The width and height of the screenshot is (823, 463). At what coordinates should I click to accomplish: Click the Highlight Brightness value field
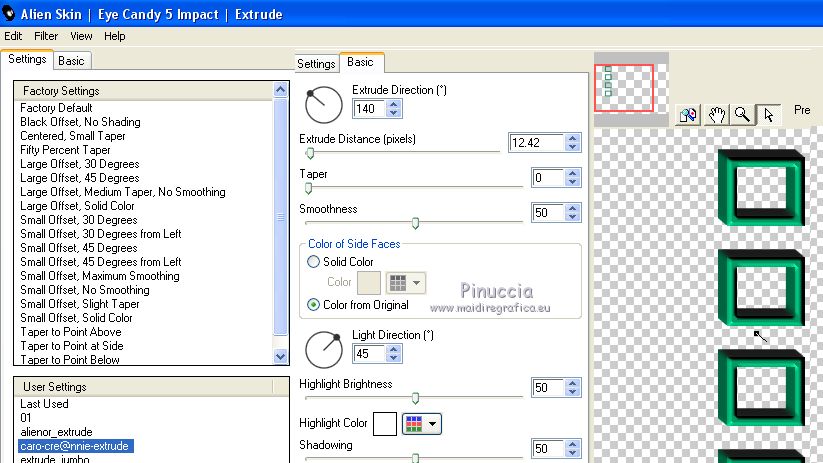548,388
